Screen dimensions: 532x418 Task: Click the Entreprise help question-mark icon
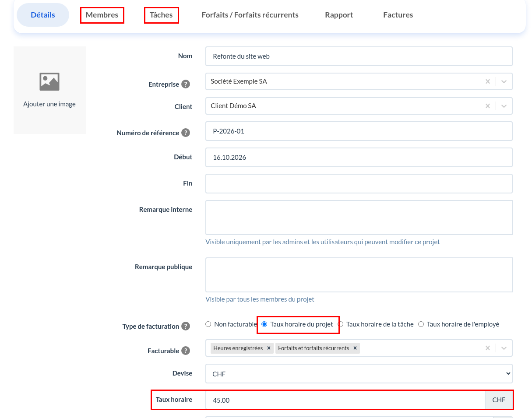pos(186,84)
